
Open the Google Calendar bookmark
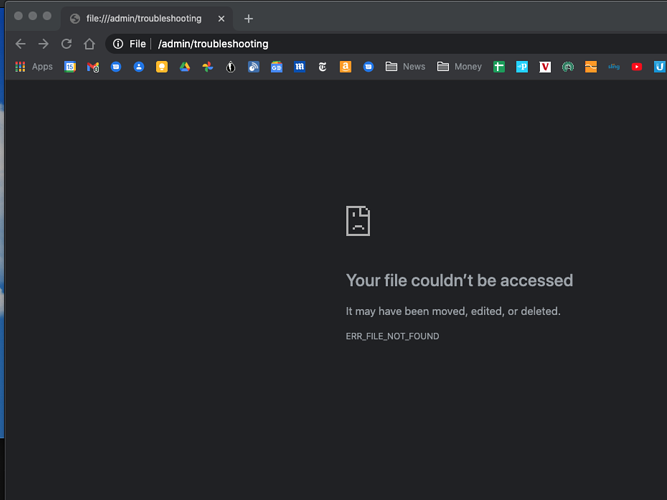(x=70, y=67)
